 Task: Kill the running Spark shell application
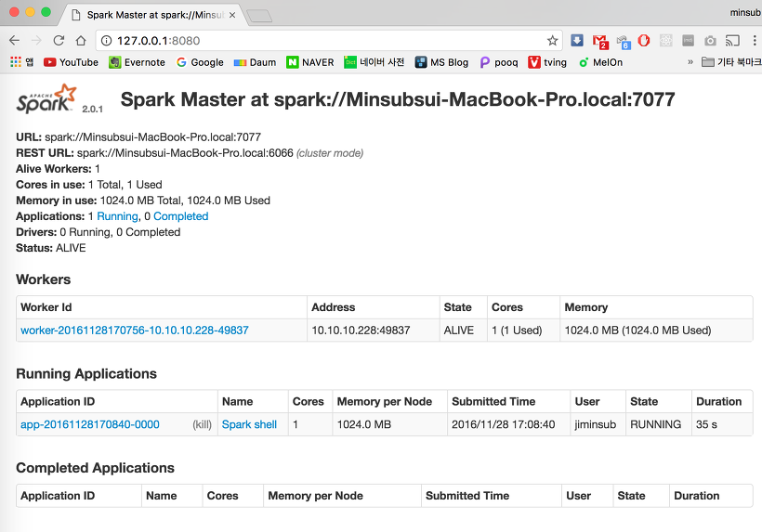203,424
